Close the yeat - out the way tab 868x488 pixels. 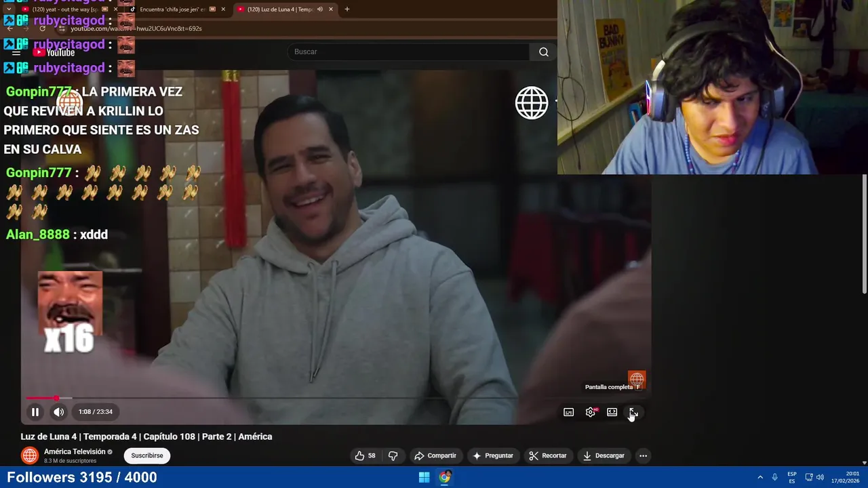click(x=115, y=9)
